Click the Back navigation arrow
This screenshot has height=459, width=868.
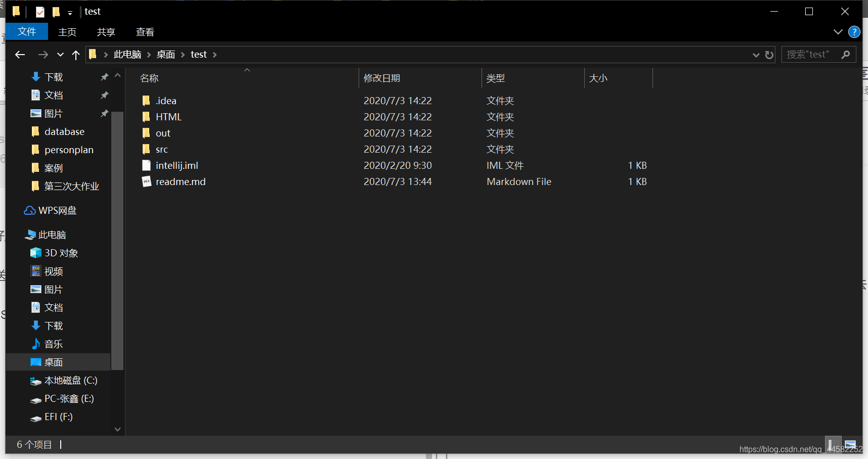[x=20, y=55]
